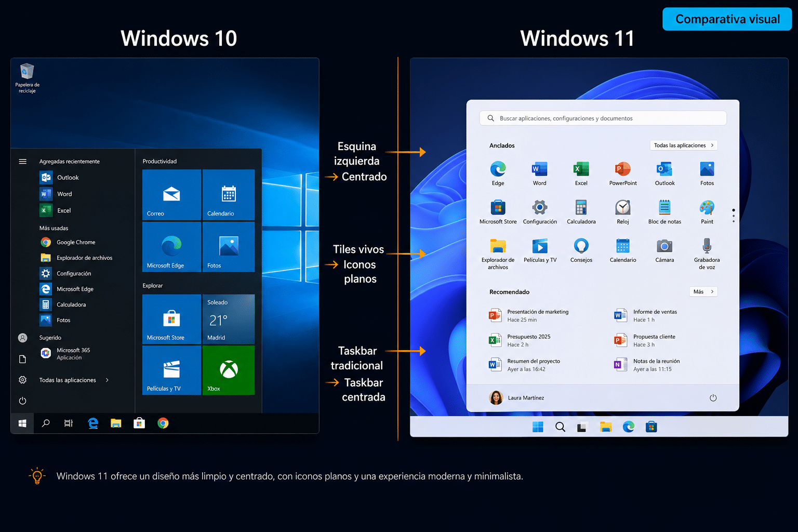
Task: Launch Paint from Windows 11 pinned apps
Action: (x=707, y=211)
